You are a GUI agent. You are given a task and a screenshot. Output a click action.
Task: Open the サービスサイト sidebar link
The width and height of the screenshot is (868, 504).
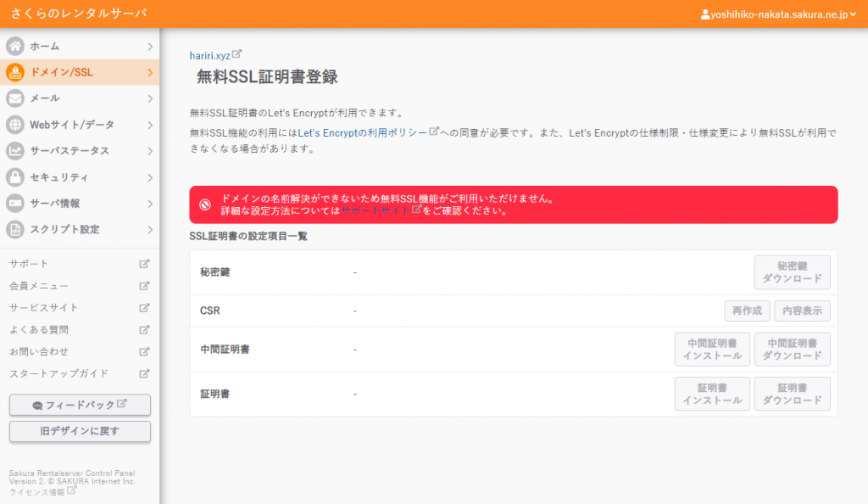(x=44, y=307)
